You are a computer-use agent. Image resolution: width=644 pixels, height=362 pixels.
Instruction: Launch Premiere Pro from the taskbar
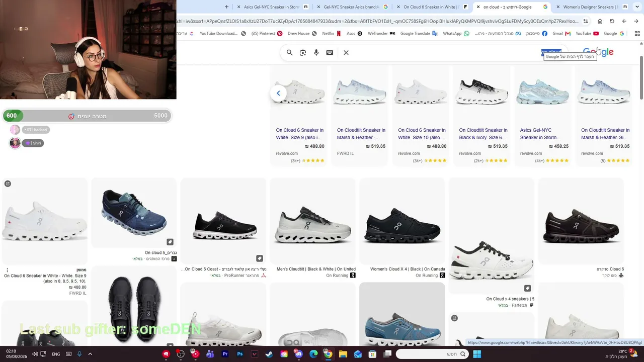225,354
